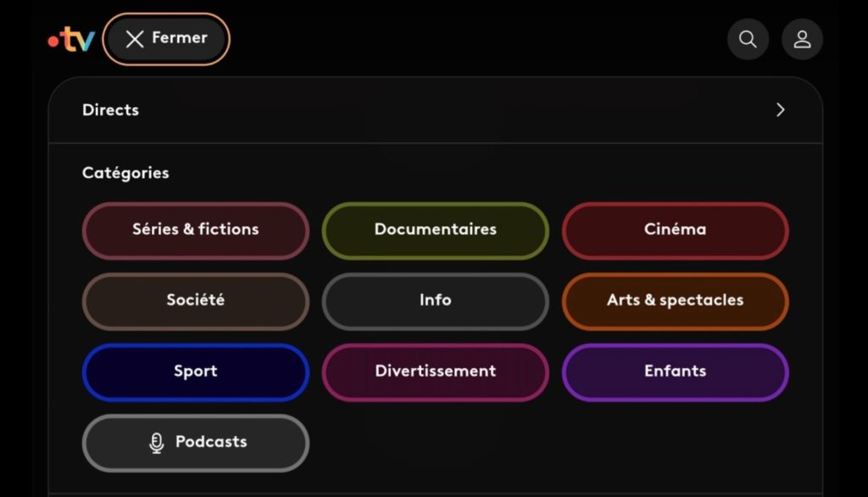This screenshot has height=497, width=868.
Task: Open the Info category pill
Action: coord(435,300)
